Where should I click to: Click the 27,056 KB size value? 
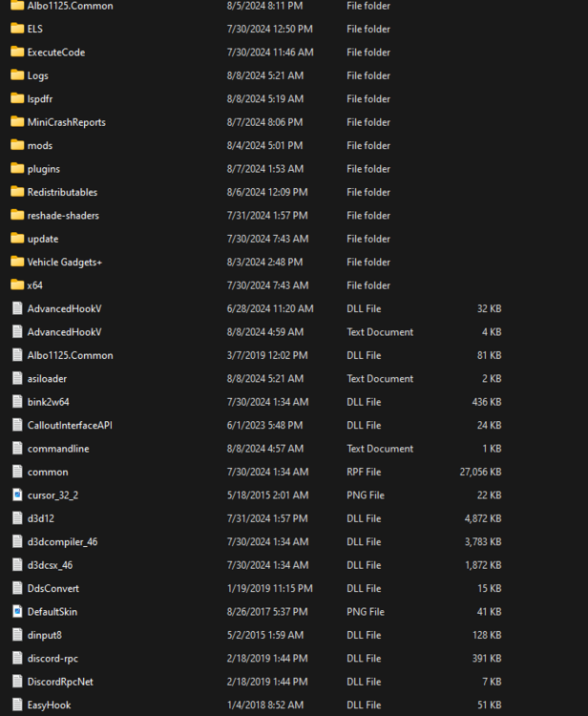coord(480,473)
